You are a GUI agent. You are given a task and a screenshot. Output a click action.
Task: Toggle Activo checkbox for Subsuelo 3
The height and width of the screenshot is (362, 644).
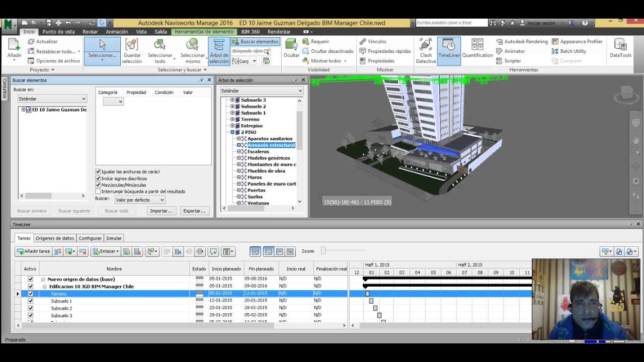30,316
